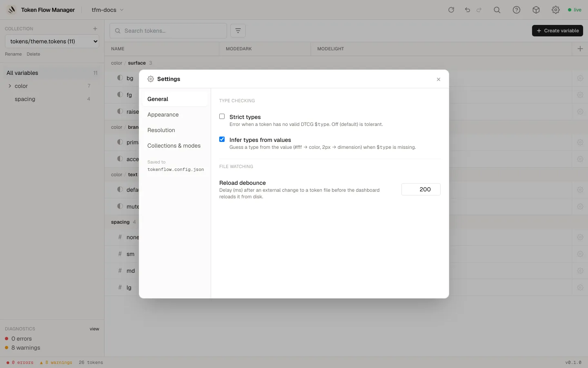Enable the Strict types checkbox
Image resolution: width=588 pixels, height=368 pixels.
pos(222,117)
